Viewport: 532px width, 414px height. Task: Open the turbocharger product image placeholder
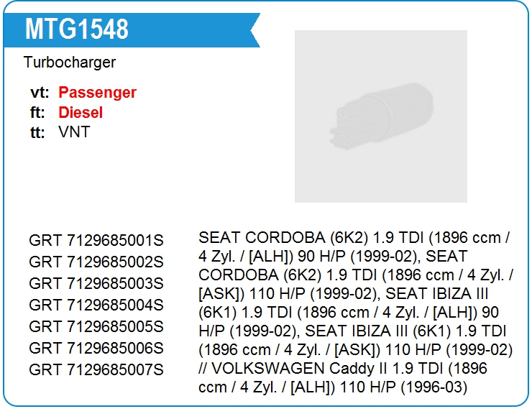[x=380, y=116]
